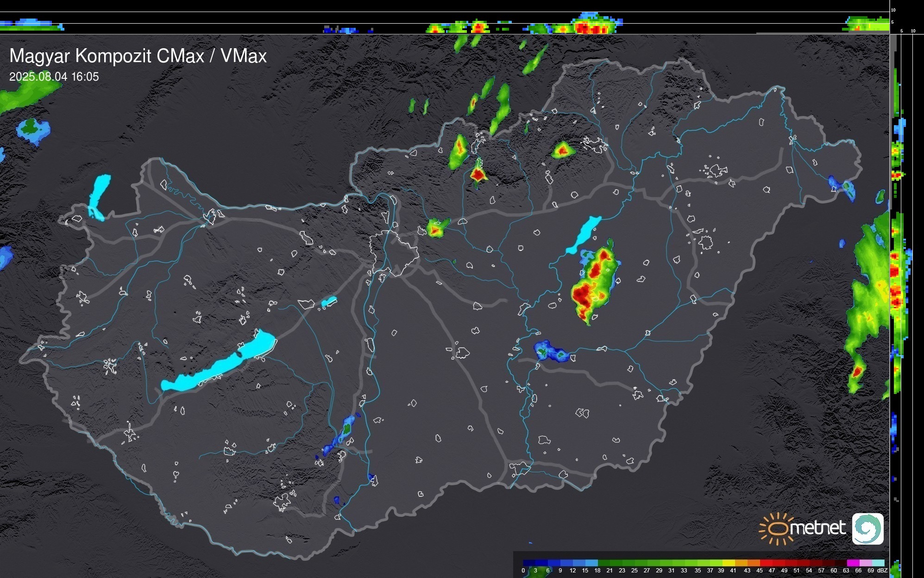924x578 pixels.
Task: Click the dark blue 0 dBZ legend swatch
Action: [529, 563]
